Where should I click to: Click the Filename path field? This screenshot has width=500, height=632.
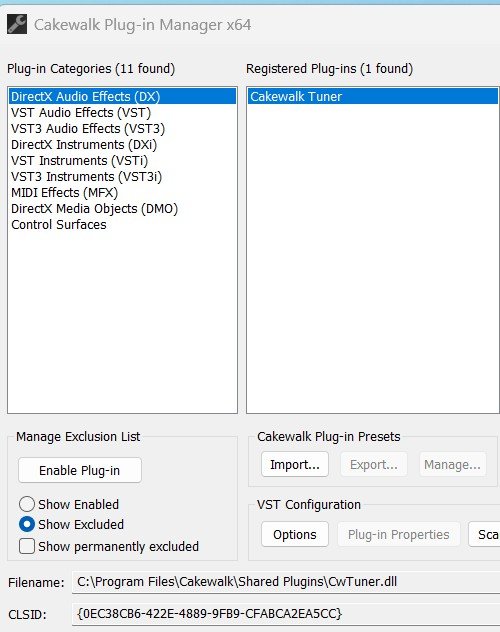coord(286,582)
